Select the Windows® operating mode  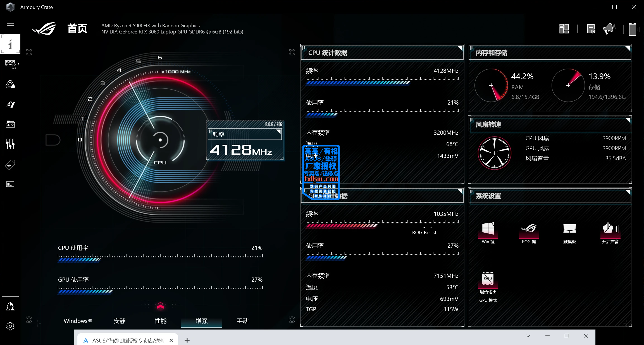pos(78,321)
